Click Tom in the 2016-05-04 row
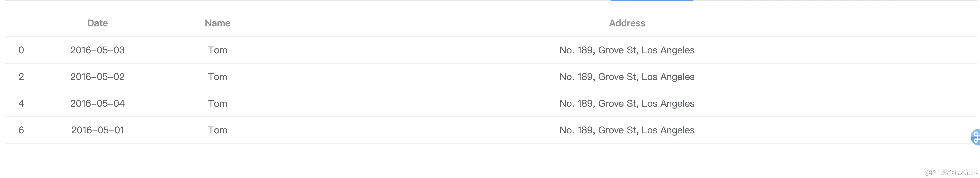 [x=217, y=103]
